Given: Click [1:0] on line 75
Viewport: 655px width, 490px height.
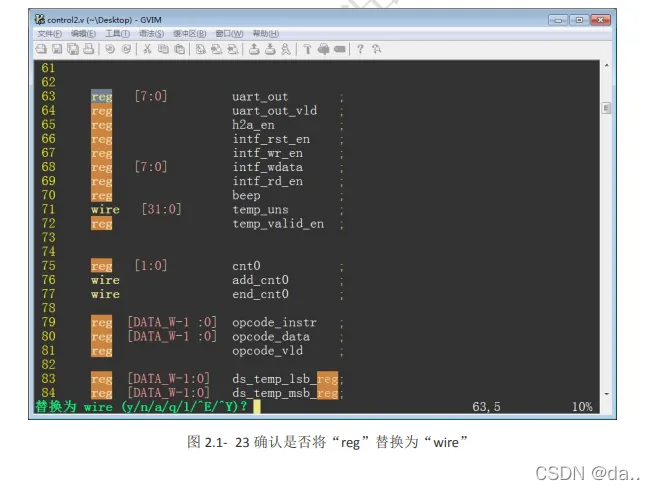Looking at the screenshot, I should pyautogui.click(x=151, y=266).
